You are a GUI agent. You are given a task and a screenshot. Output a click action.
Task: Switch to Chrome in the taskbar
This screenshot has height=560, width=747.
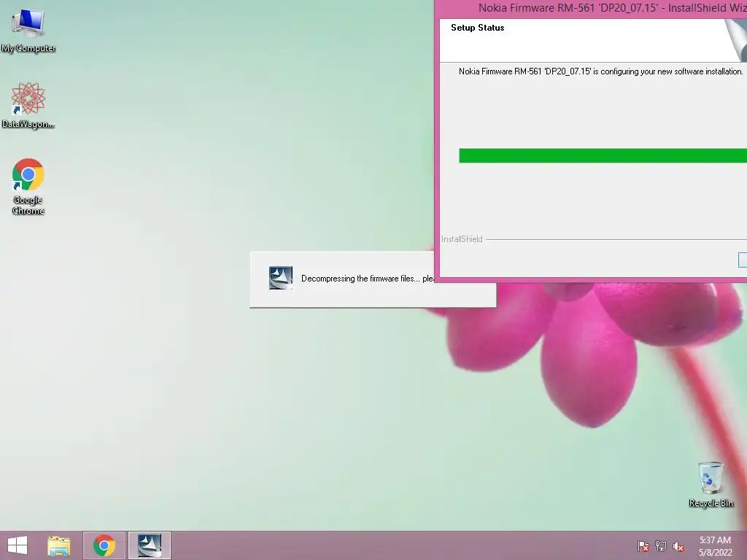[104, 545]
